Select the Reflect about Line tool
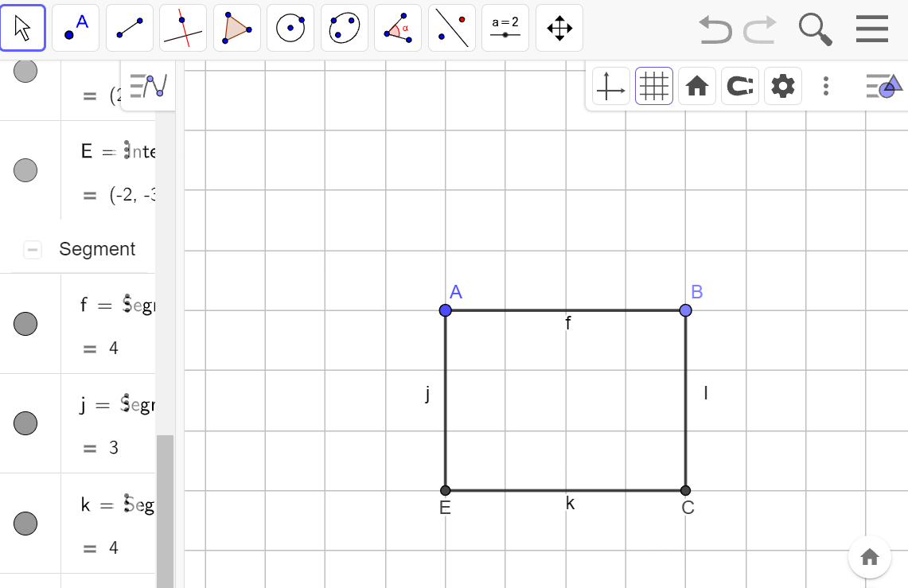 click(x=452, y=28)
